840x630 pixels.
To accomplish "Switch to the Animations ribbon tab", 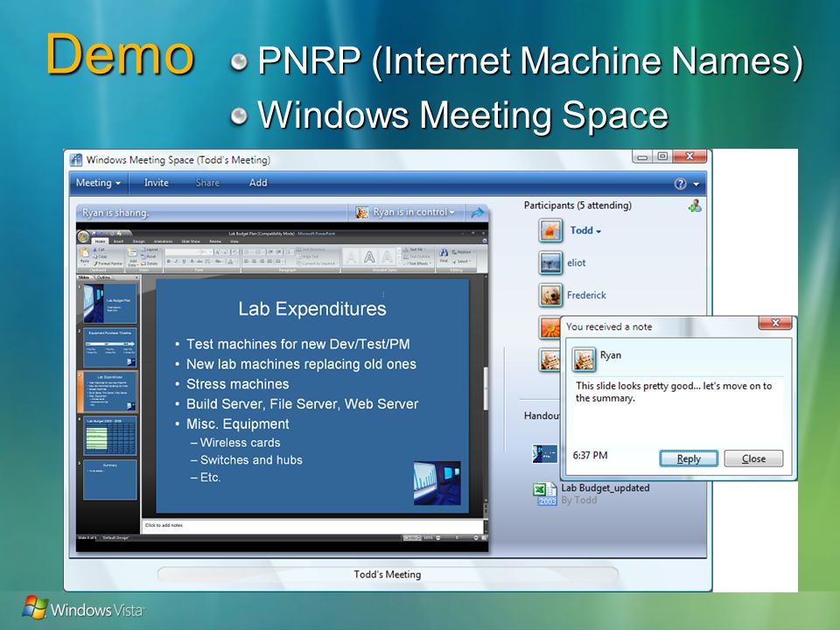I will point(163,241).
